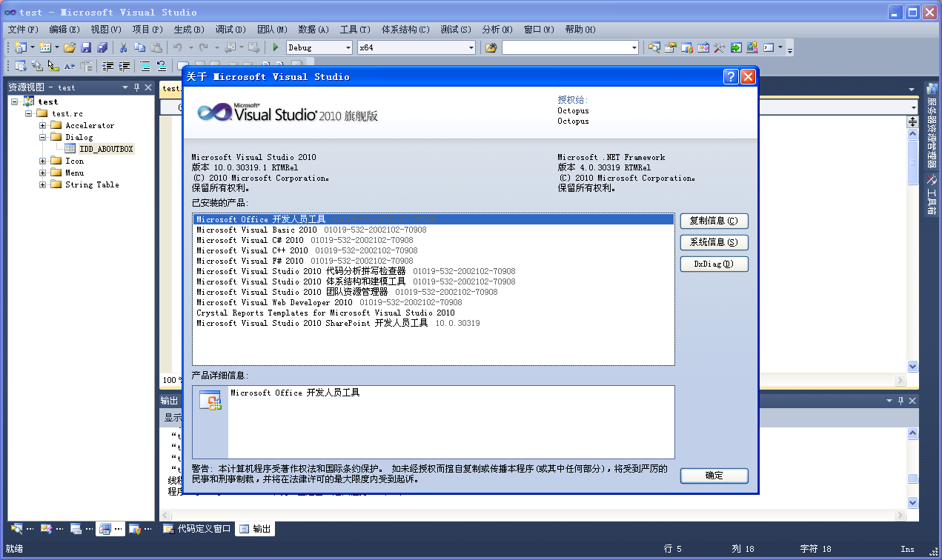Click the editor vertical scrollbar down arrow
The width and height of the screenshot is (942, 560).
tap(912, 367)
